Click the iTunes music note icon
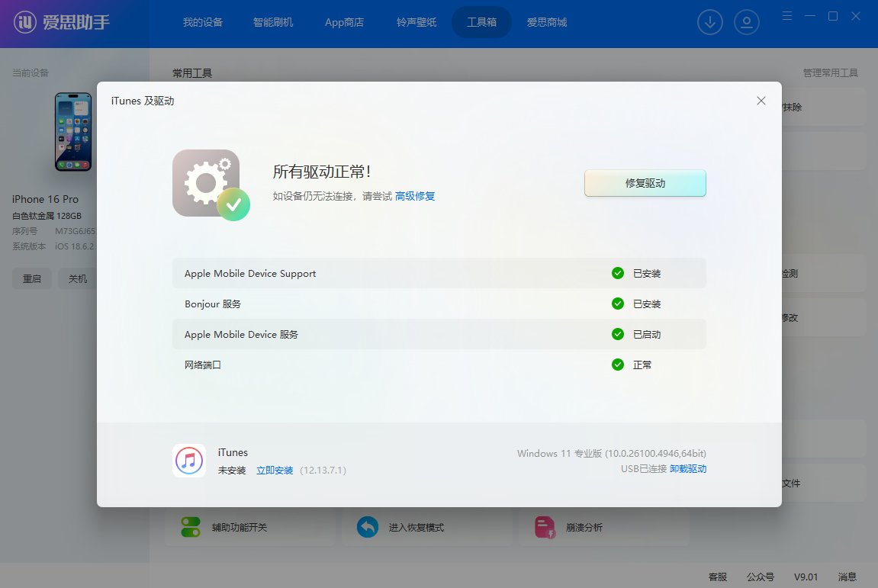 coord(189,461)
